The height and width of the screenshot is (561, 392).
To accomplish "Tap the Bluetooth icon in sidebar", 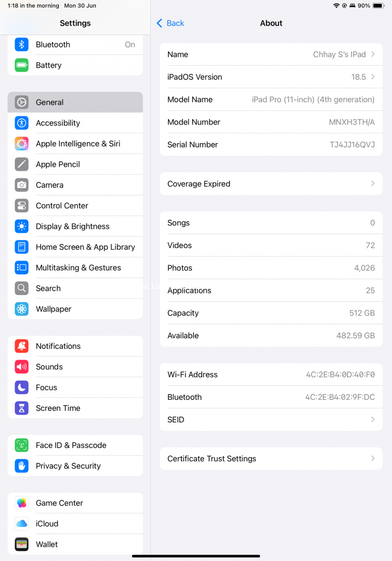I will 22,44.
